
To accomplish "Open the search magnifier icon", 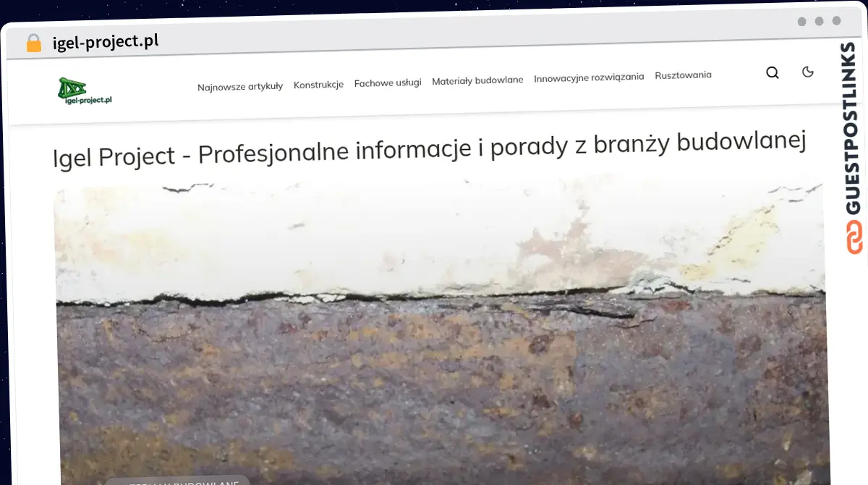I will (x=773, y=72).
